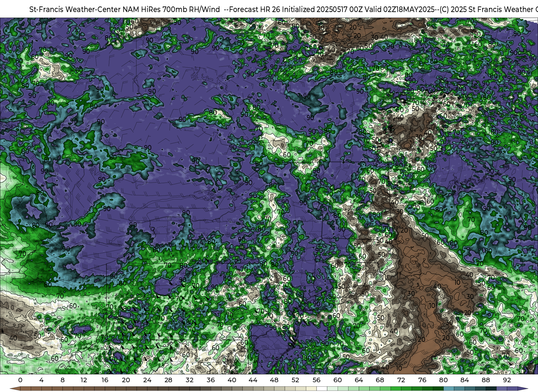Click the '52' colorbar scale label
This screenshot has width=538, height=392.
[x=295, y=380]
